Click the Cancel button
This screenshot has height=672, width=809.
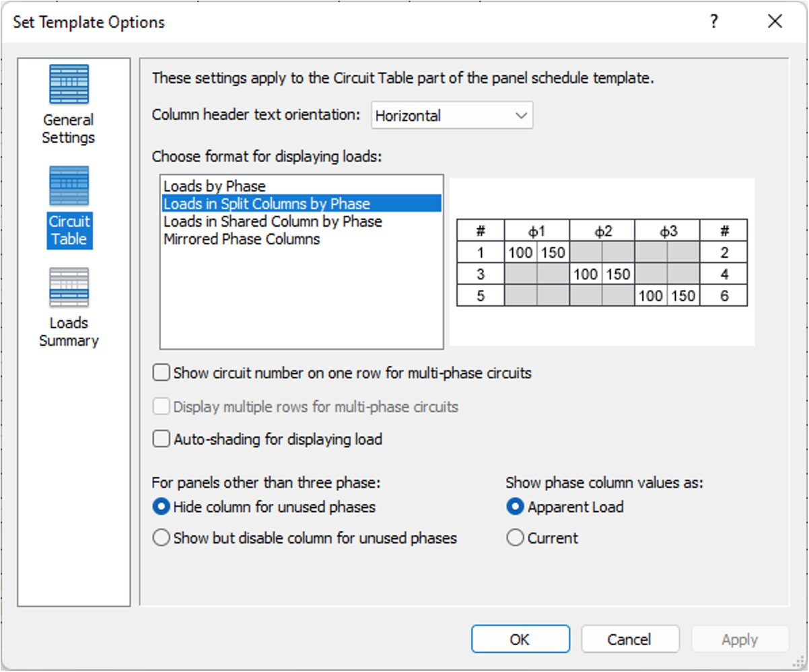[x=630, y=640]
